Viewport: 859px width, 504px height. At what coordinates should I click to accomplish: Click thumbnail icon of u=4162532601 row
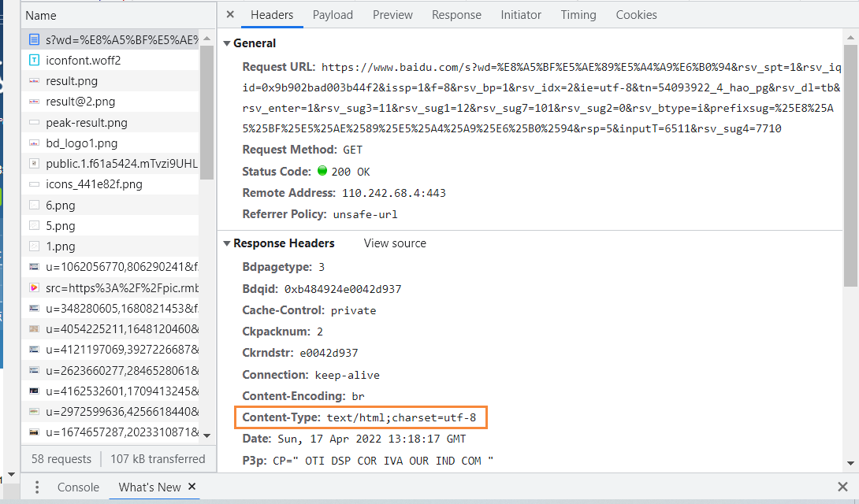34,391
